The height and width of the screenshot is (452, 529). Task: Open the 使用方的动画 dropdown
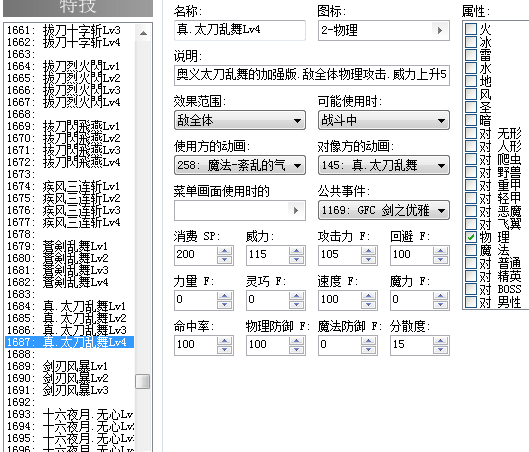pyautogui.click(x=240, y=165)
